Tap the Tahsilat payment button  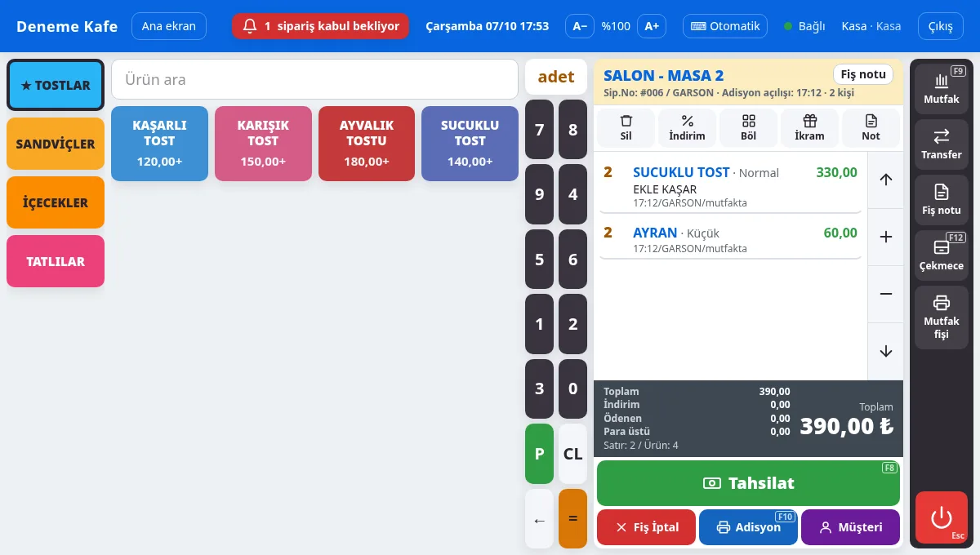pyautogui.click(x=748, y=483)
